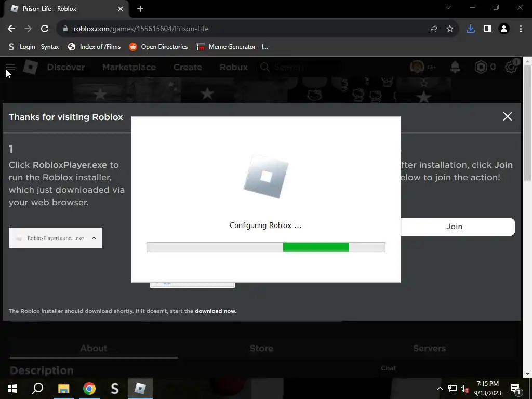Open the Robux balance icon
Screen dimensions: 532x399
coord(481,67)
